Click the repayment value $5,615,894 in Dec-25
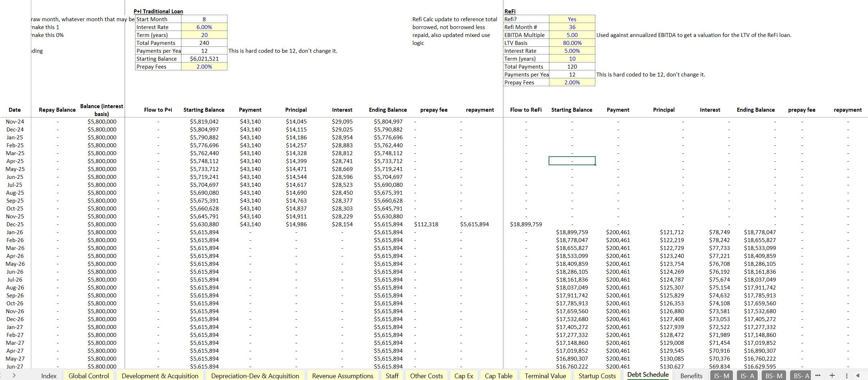The height and width of the screenshot is (380, 868). pyautogui.click(x=474, y=224)
